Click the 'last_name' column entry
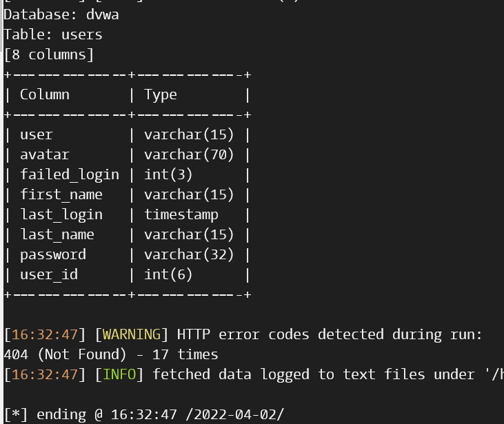504x424 pixels. tap(57, 234)
